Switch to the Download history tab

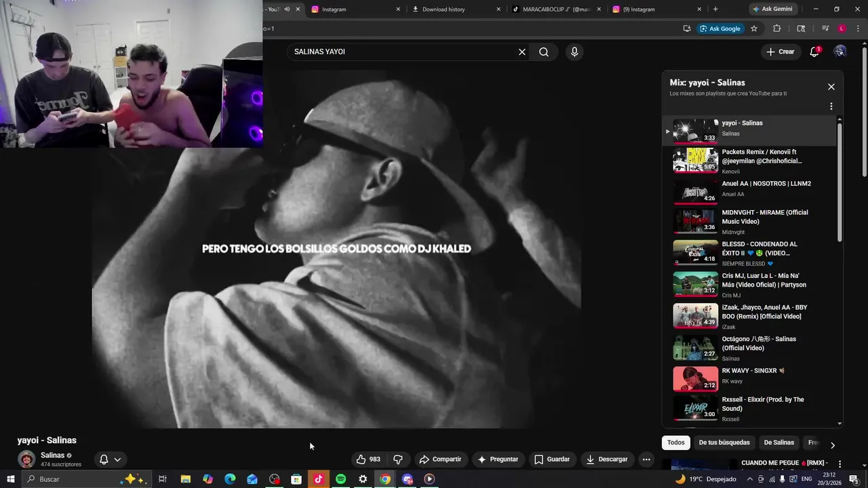[454, 9]
